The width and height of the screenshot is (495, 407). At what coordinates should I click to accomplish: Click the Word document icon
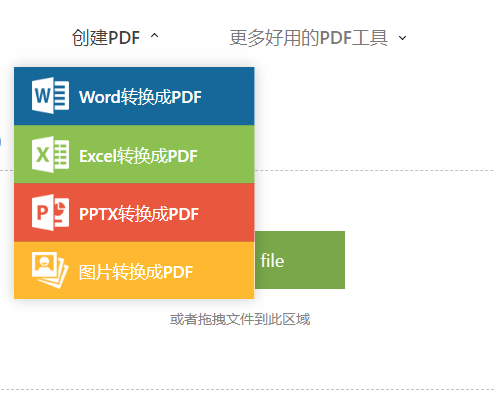pyautogui.click(x=50, y=95)
